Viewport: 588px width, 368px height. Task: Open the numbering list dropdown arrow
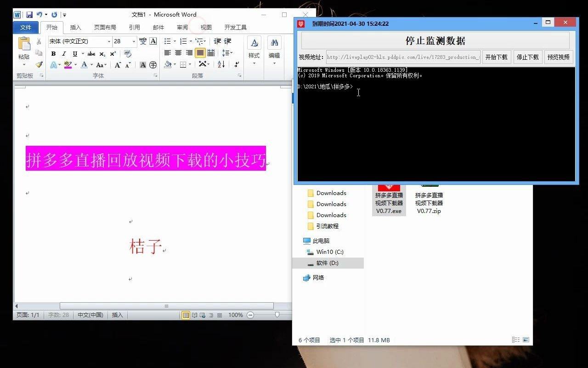coord(191,41)
